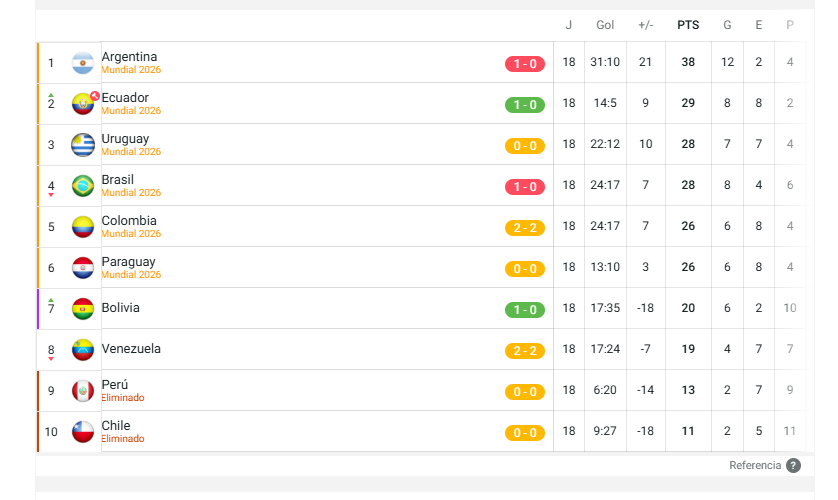838x500 pixels.
Task: Click the Chile flag icon
Action: click(83, 432)
